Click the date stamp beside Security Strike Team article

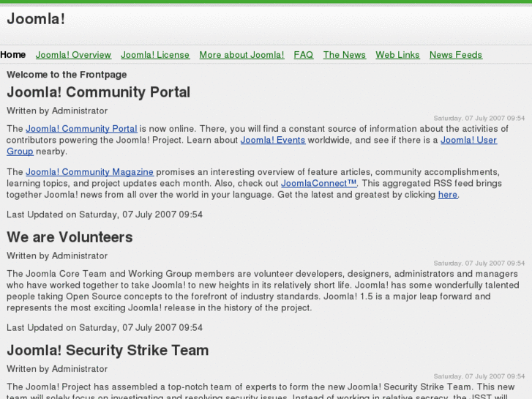(479, 376)
